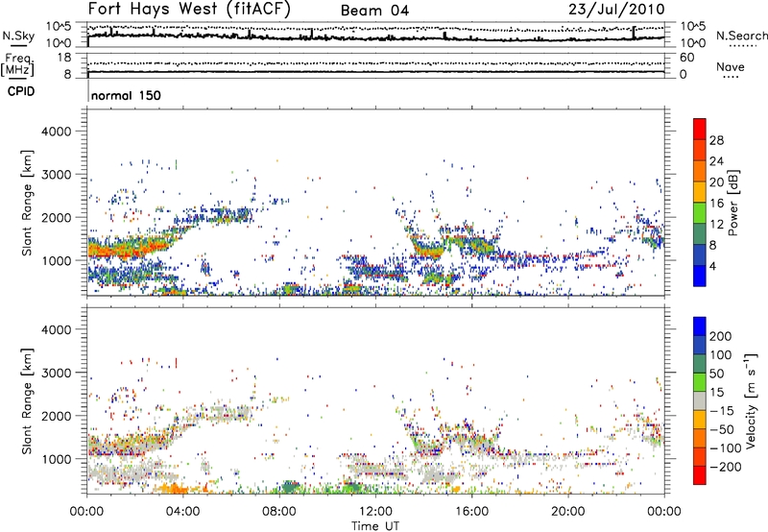768x532 pixels.
Task: Click the 'Nave' legend label
Action: tap(731, 67)
